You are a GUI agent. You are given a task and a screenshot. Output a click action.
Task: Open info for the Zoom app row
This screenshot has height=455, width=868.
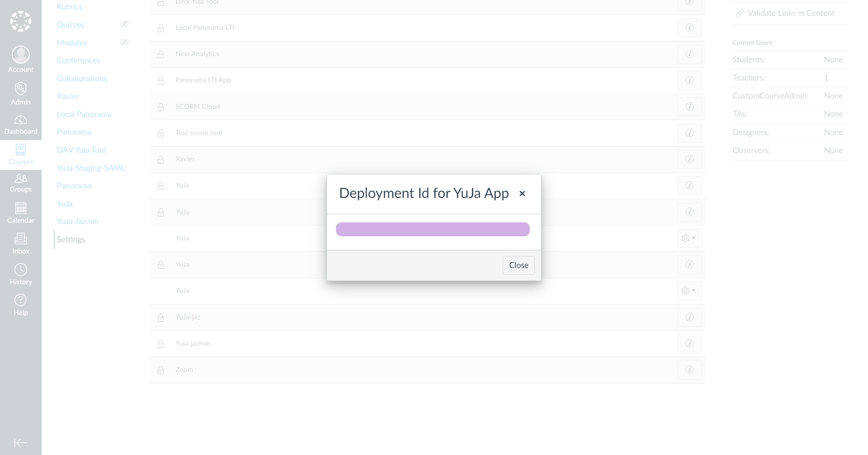(x=689, y=370)
